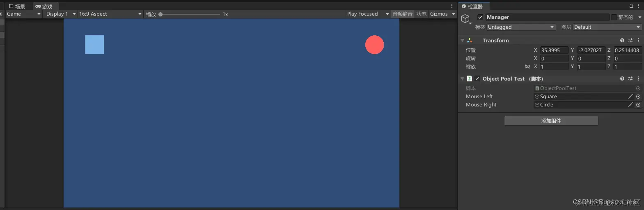
Task: Open the 标签 Untagged tag dropdown
Action: pyautogui.click(x=521, y=27)
